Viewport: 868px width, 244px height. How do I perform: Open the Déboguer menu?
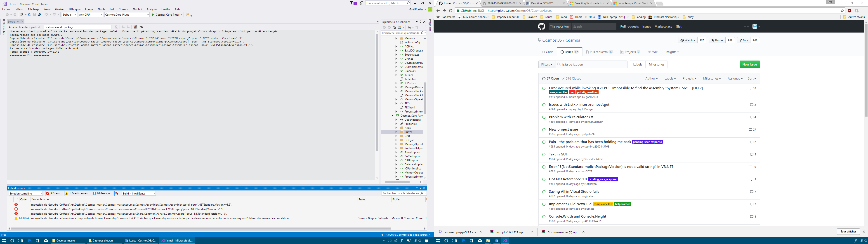[x=75, y=9]
